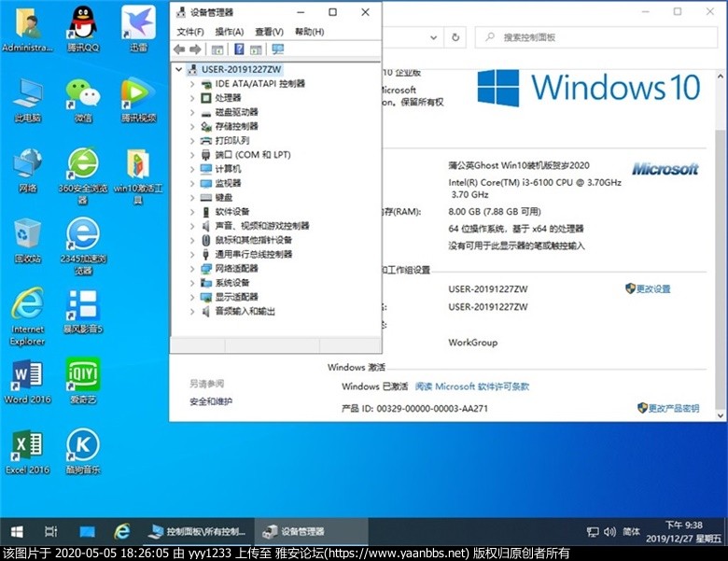Image resolution: width=728 pixels, height=561 pixels.
Task: Open the 腾讯QQ desktop icon
Action: point(83,29)
